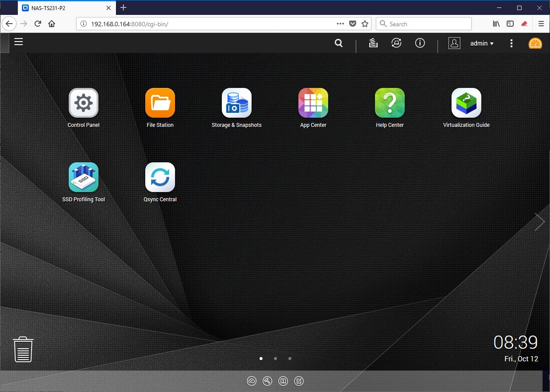Open a new browser tab
550x392 pixels.
(123, 7)
